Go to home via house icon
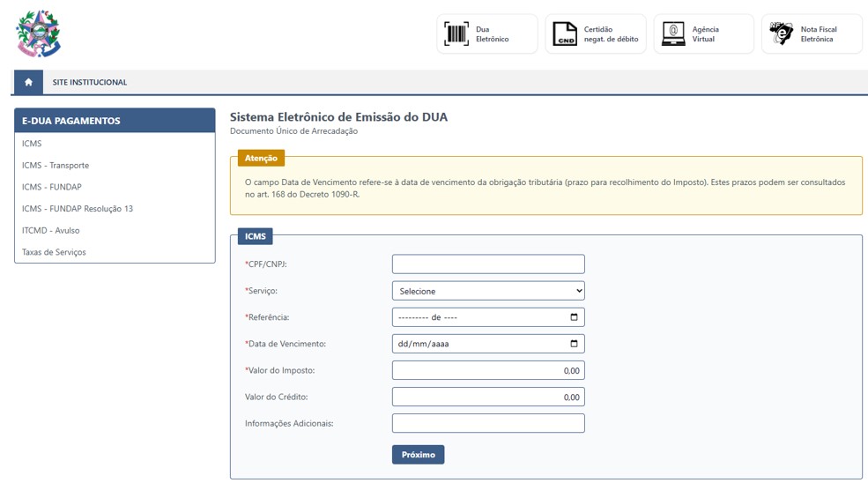Screen dimensions: 868x483 point(28,82)
